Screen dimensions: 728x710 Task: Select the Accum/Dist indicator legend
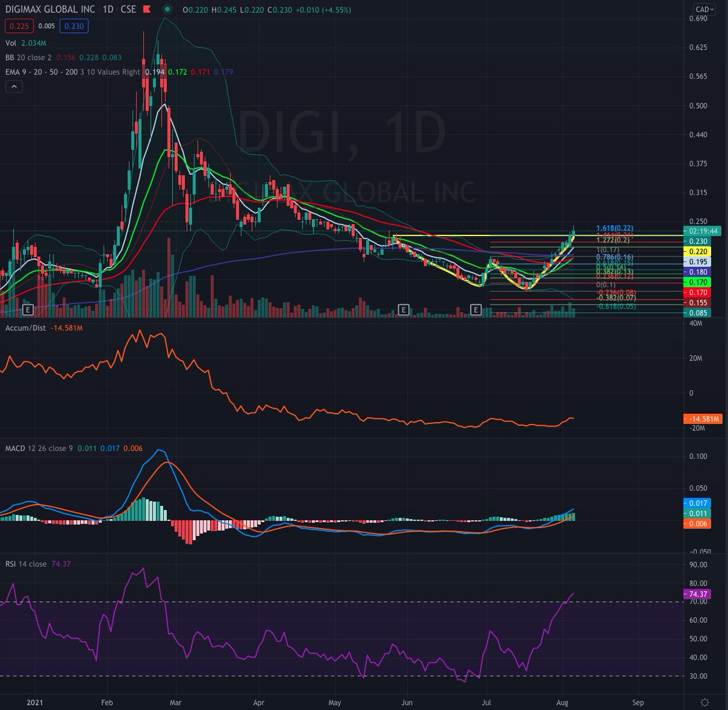coord(27,328)
